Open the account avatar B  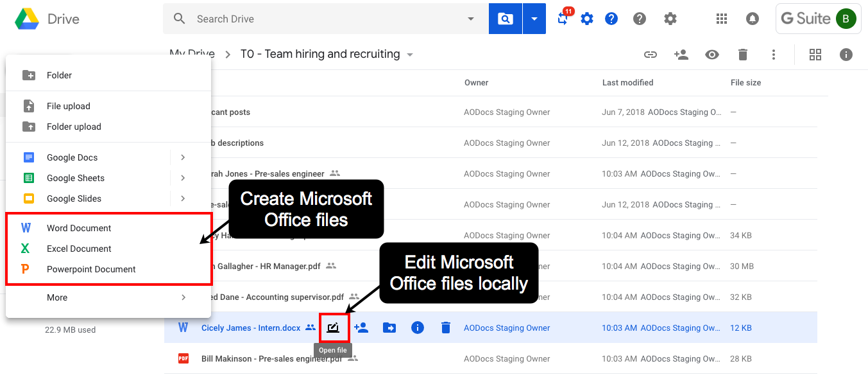[846, 19]
